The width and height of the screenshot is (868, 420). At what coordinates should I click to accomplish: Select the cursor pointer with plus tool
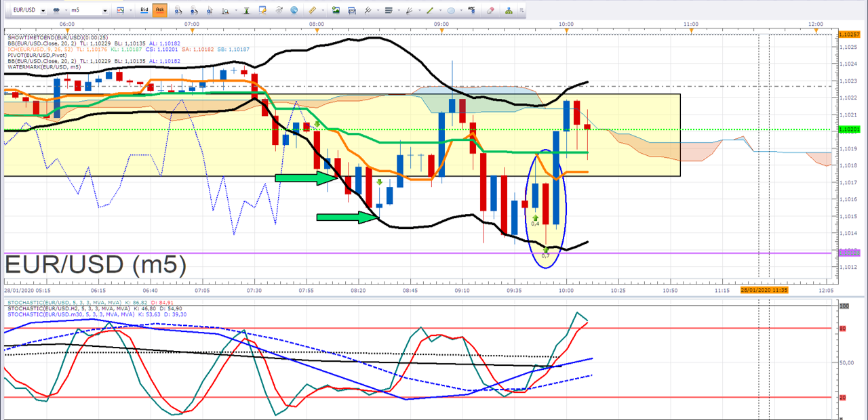(210, 10)
